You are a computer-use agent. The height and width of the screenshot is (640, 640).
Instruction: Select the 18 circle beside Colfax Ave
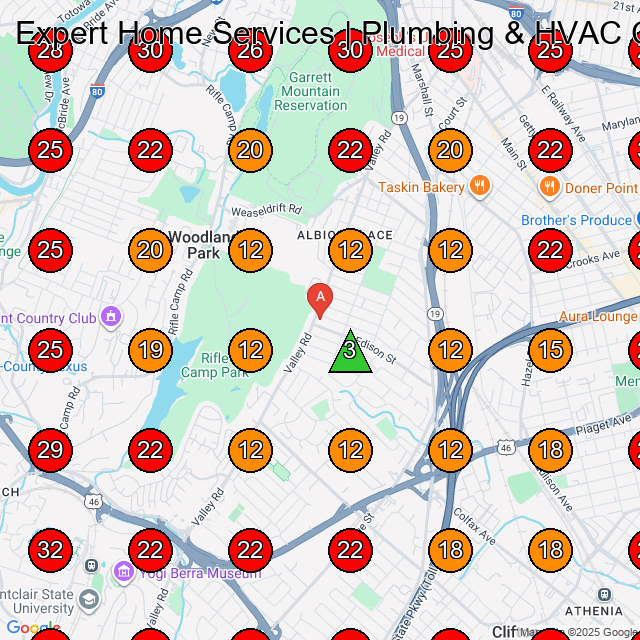point(450,550)
